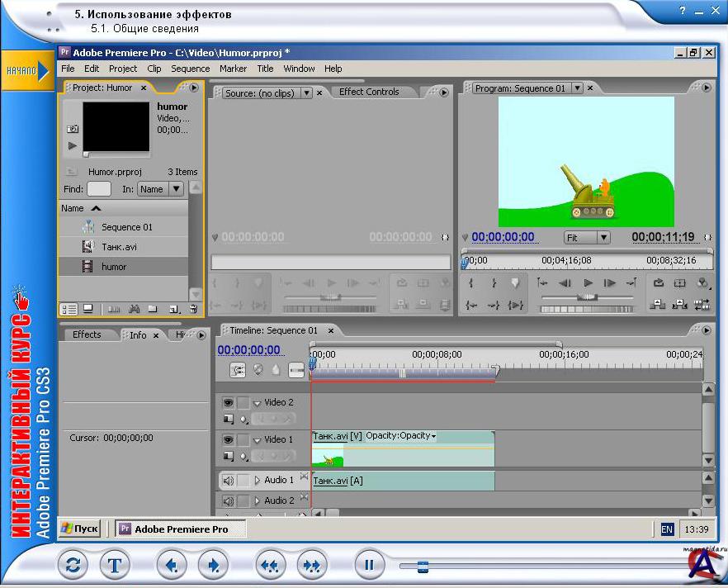
Task: Click the Snap magnet icon in Timeline
Action: tap(238, 371)
